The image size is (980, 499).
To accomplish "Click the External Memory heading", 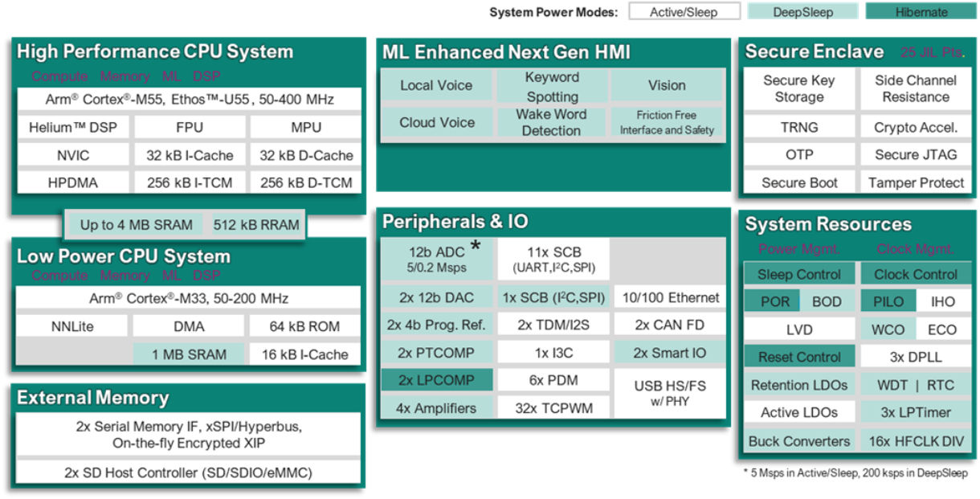I will (93, 398).
